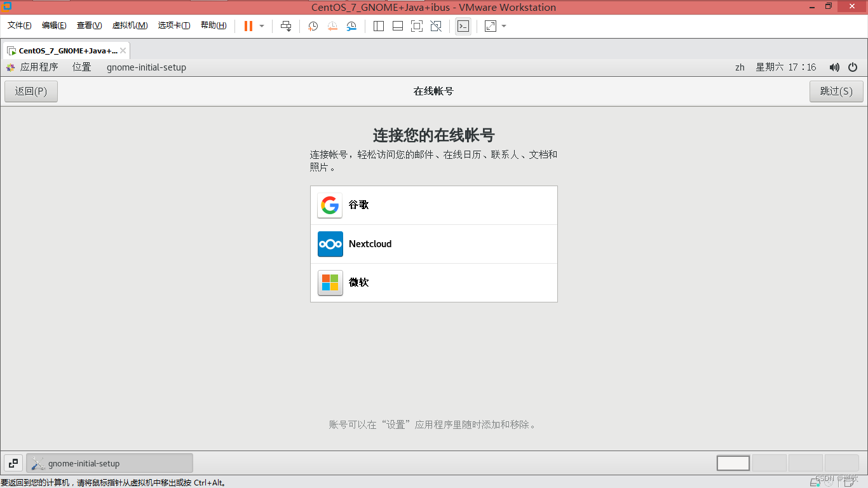The width and height of the screenshot is (868, 488).
Task: Open the 查看(V) menu
Action: pos(89,25)
